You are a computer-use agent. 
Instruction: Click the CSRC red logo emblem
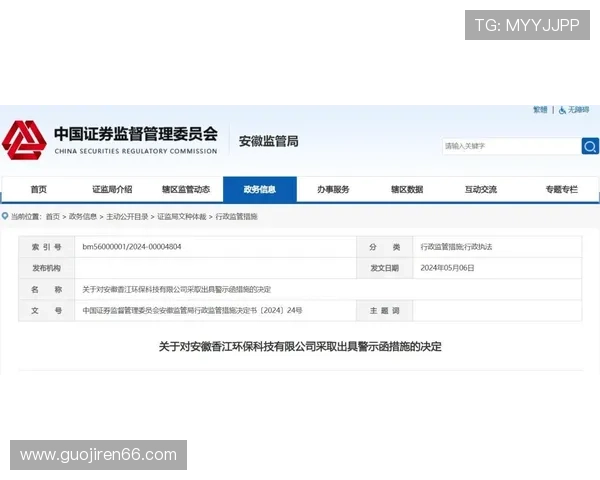click(x=24, y=140)
